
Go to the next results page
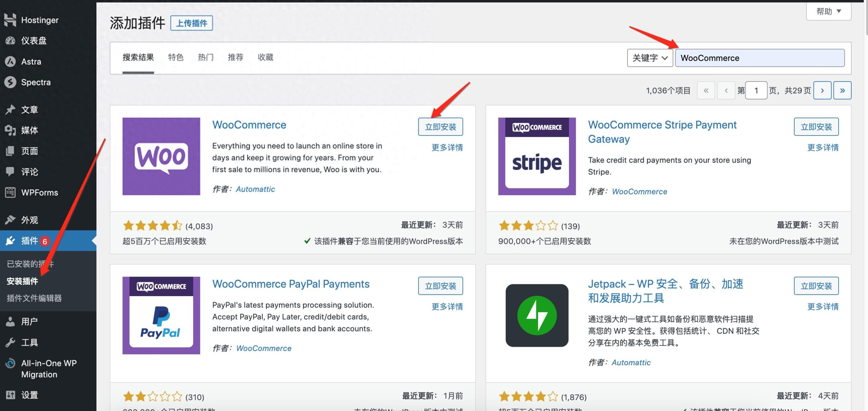(822, 90)
